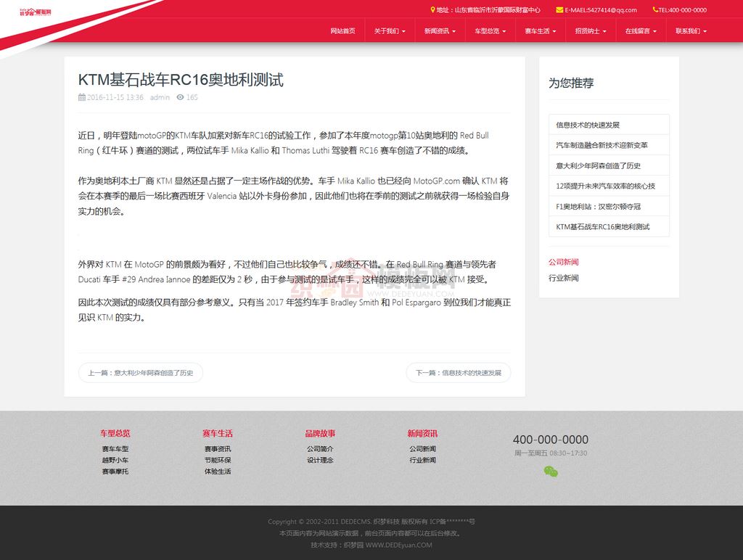Open footer link 赛事摩托

point(115,472)
